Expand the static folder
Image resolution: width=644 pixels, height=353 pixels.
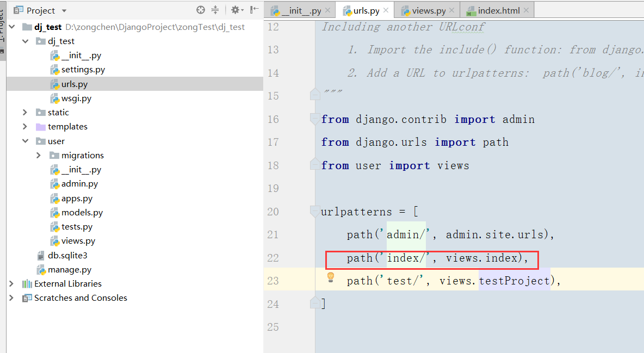coord(24,112)
